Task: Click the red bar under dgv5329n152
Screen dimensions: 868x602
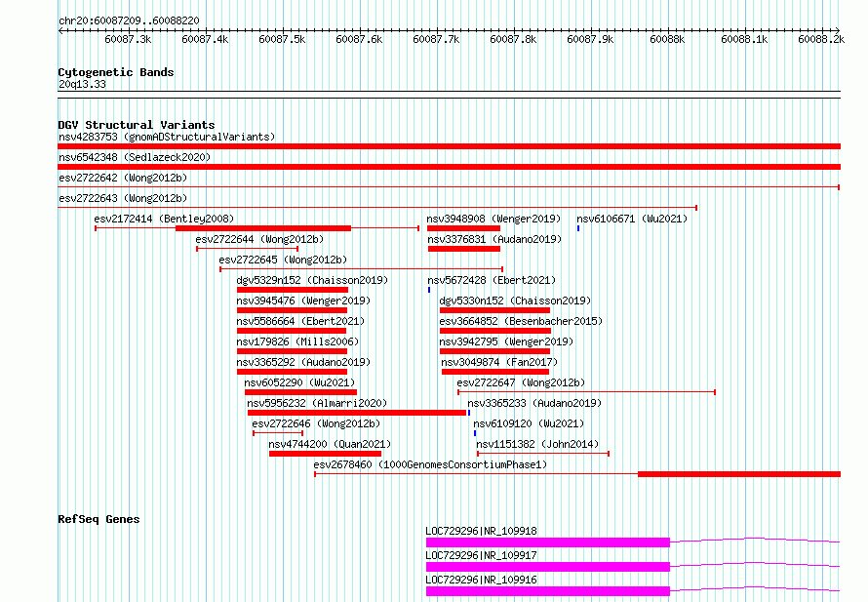Action: (x=293, y=290)
